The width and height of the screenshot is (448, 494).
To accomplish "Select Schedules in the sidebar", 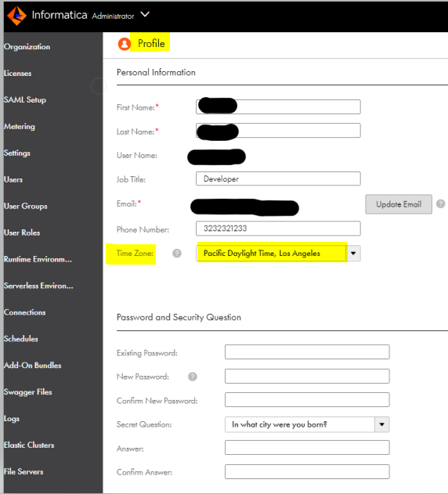I will point(21,339).
